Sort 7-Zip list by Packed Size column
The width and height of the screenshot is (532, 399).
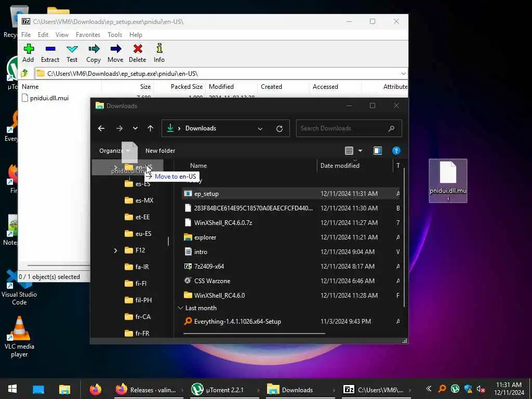pos(187,87)
